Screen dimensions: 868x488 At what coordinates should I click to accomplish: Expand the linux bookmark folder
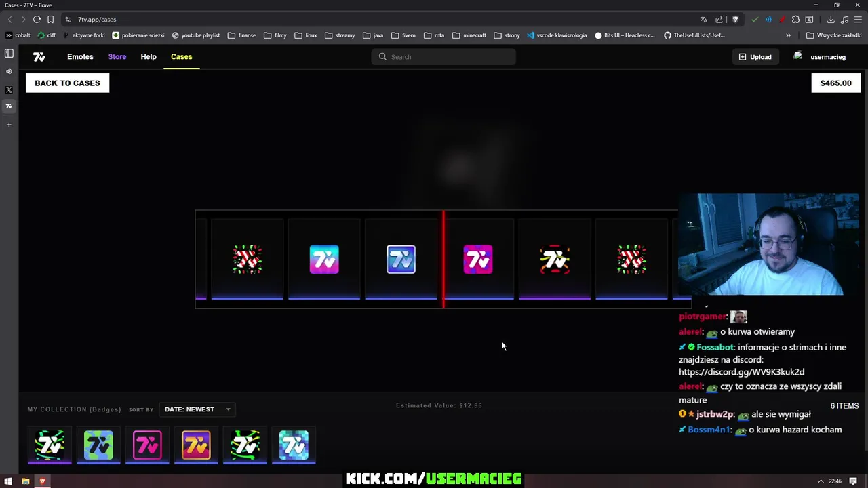pos(306,35)
